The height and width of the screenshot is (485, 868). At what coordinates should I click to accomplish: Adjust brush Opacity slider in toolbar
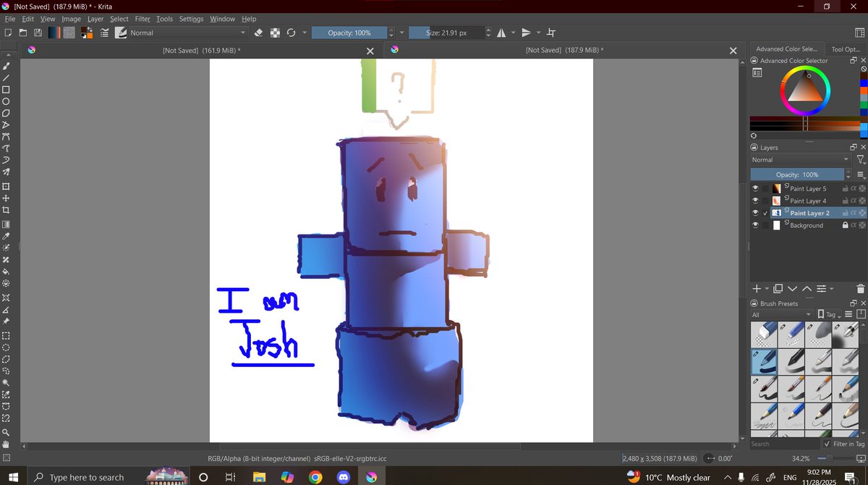(x=349, y=33)
